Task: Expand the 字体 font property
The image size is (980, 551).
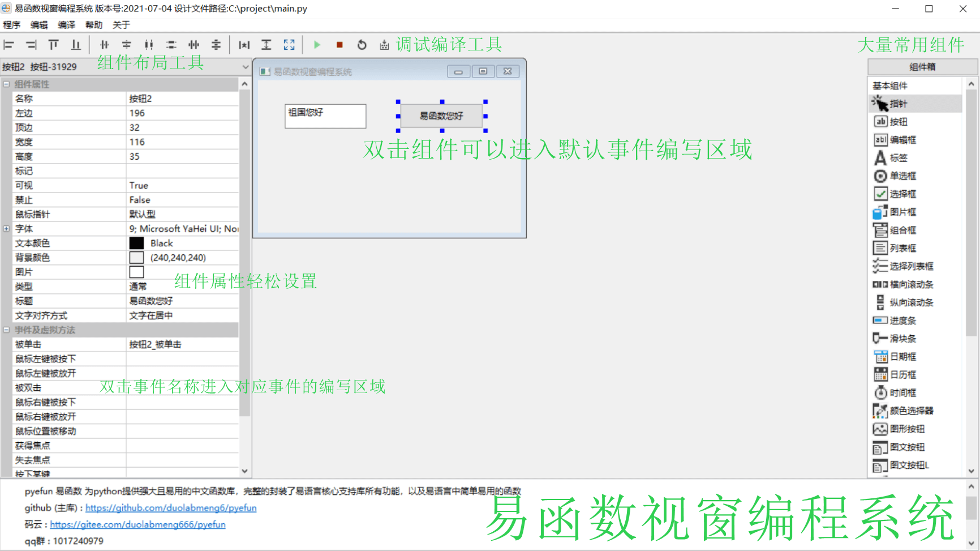Action: click(x=6, y=229)
